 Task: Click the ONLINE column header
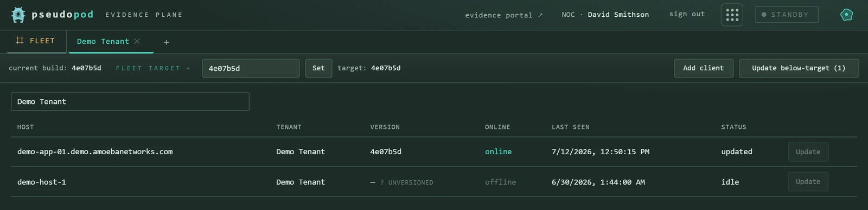coord(497,127)
